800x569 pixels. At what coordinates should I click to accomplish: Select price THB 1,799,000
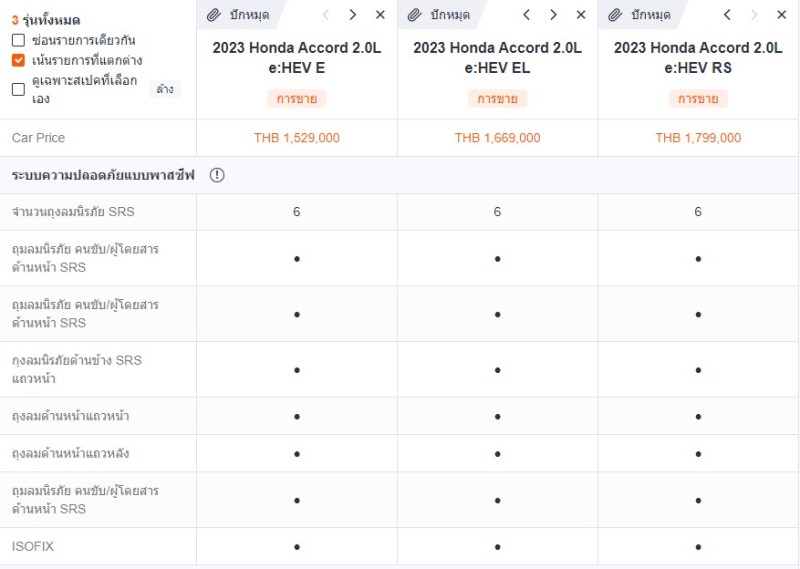[698, 138]
